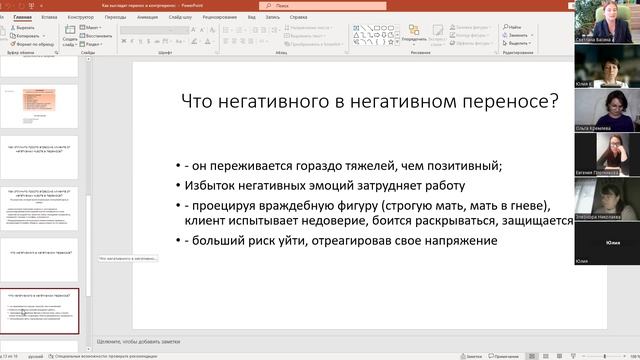Click the thumbnail pane scroll-down arrow
This screenshot has width=640, height=360.
point(88,349)
